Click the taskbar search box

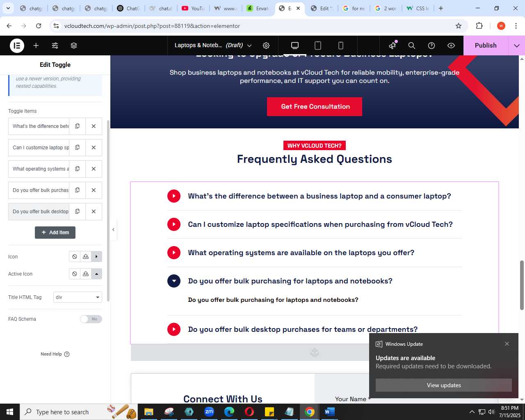coord(78,412)
